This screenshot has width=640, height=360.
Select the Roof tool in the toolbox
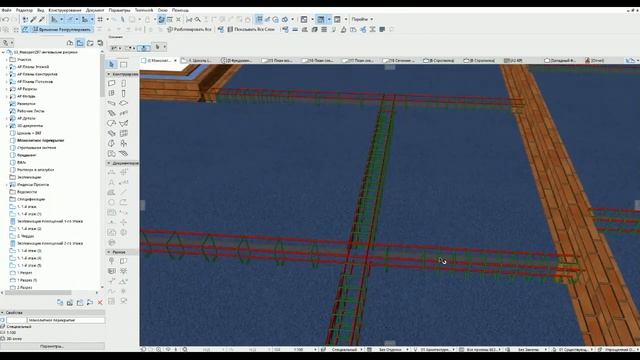click(x=112, y=123)
